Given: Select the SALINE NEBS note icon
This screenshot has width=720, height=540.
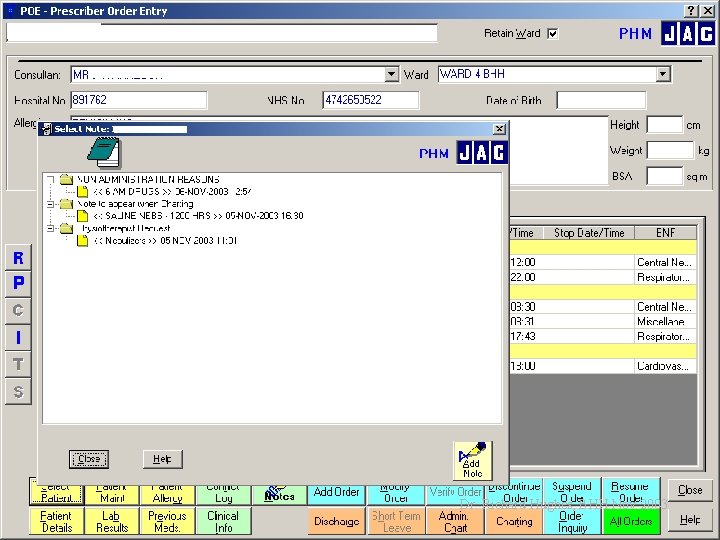Looking at the screenshot, I should pyautogui.click(x=83, y=216).
